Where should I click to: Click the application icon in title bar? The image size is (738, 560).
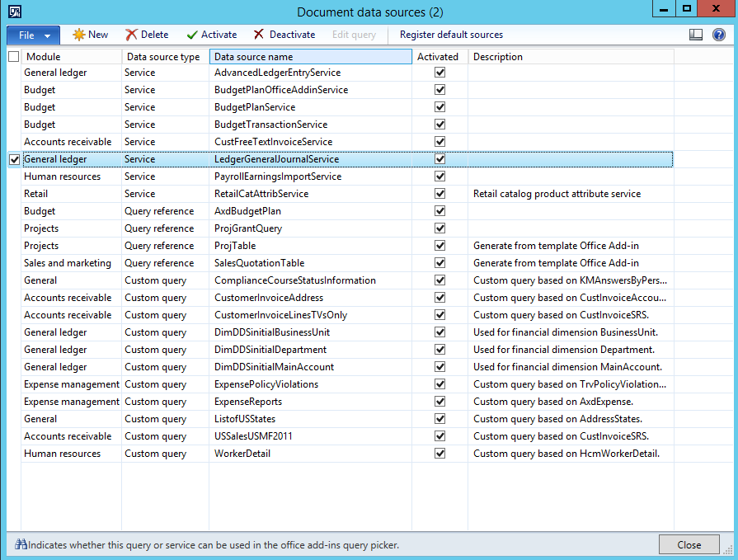point(14,12)
